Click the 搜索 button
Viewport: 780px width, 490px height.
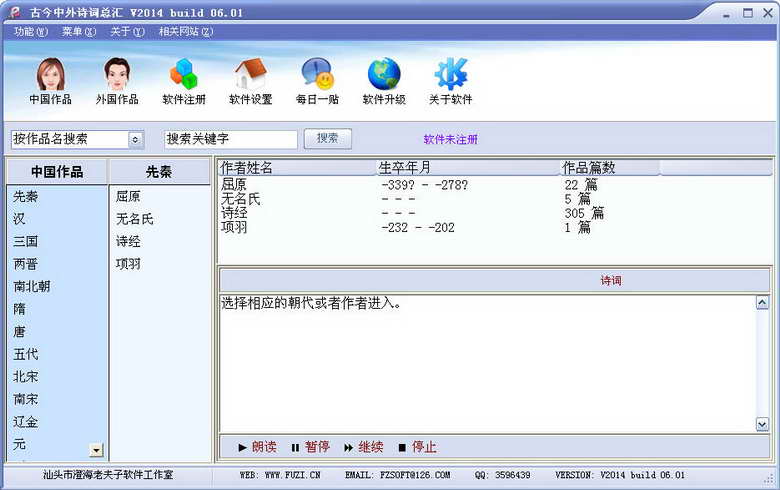pos(328,138)
